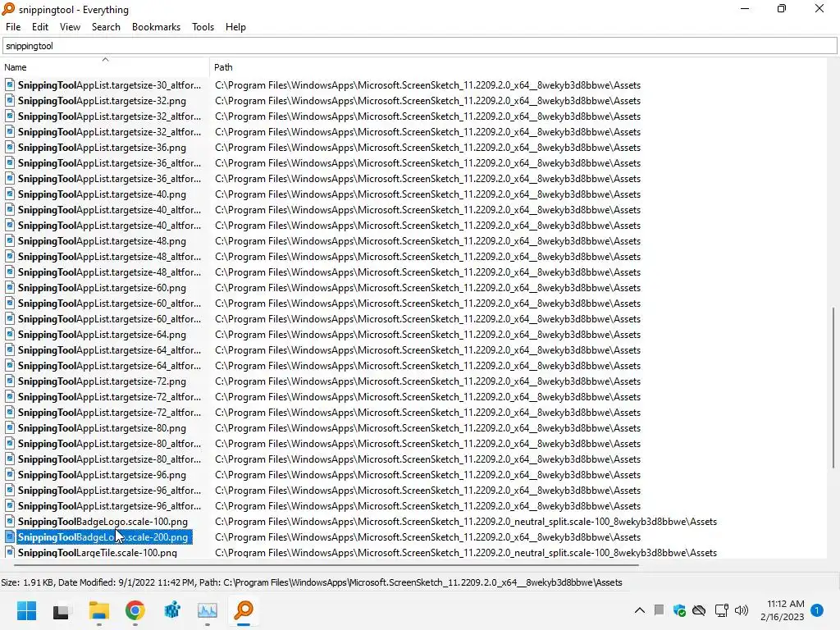The image size is (840, 630).
Task: Click file icon of SnippingToolAppList.targetsize-36.png
Action: click(10, 148)
